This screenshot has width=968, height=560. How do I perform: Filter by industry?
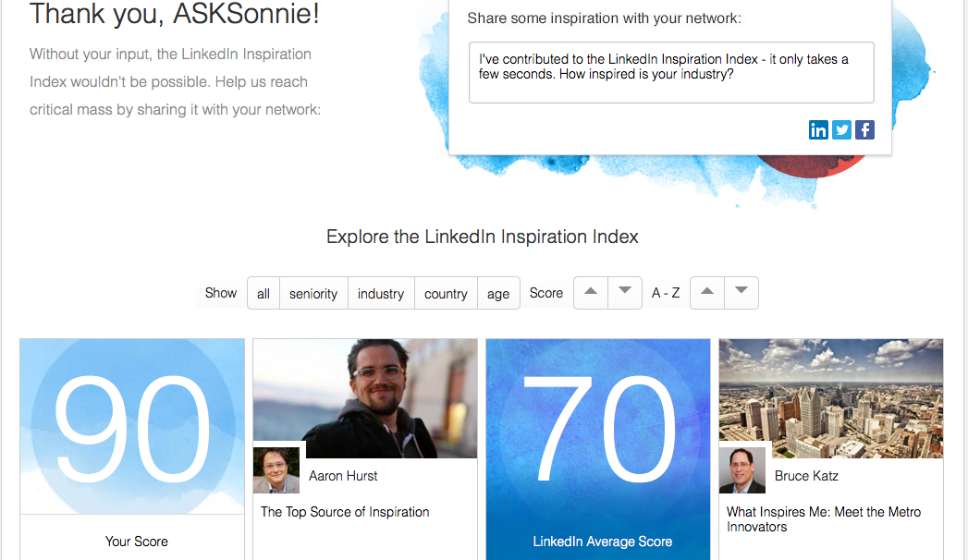click(x=381, y=294)
